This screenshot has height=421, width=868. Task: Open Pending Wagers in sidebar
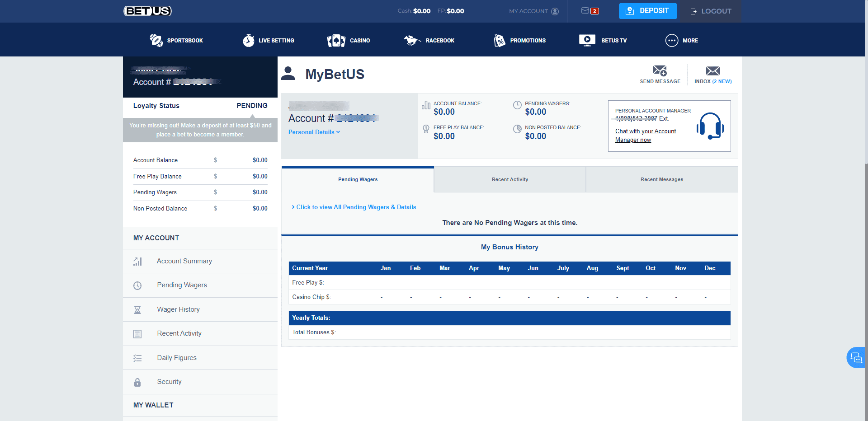coord(182,285)
